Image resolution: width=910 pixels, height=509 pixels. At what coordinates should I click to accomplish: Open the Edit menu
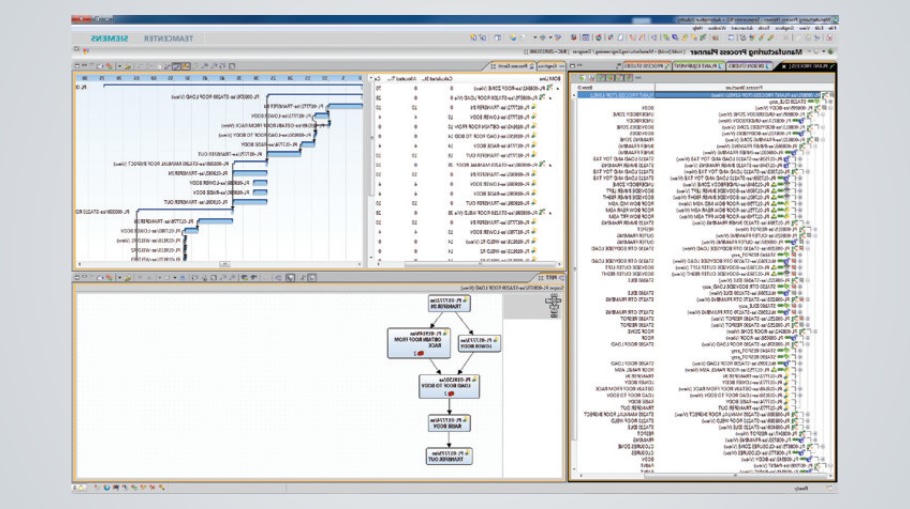point(819,28)
